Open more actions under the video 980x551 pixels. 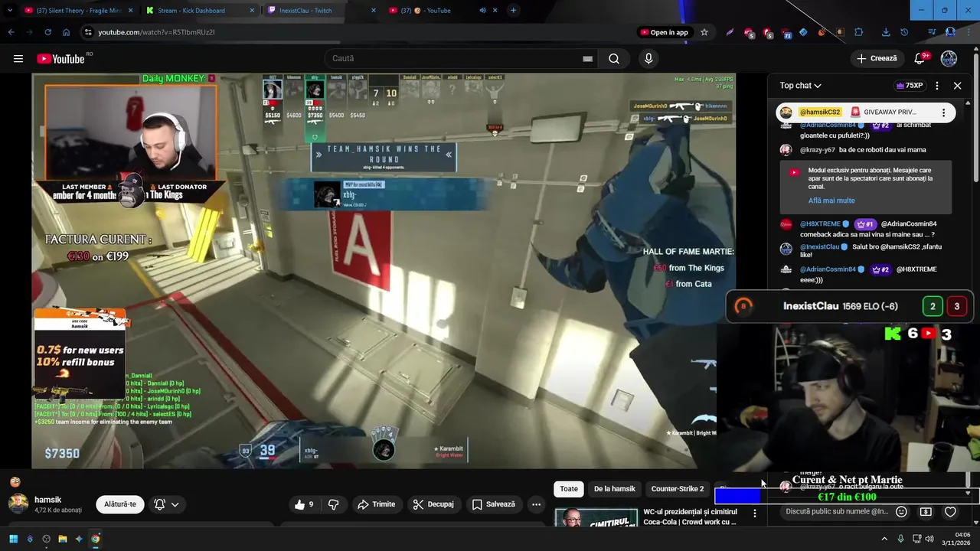point(536,504)
